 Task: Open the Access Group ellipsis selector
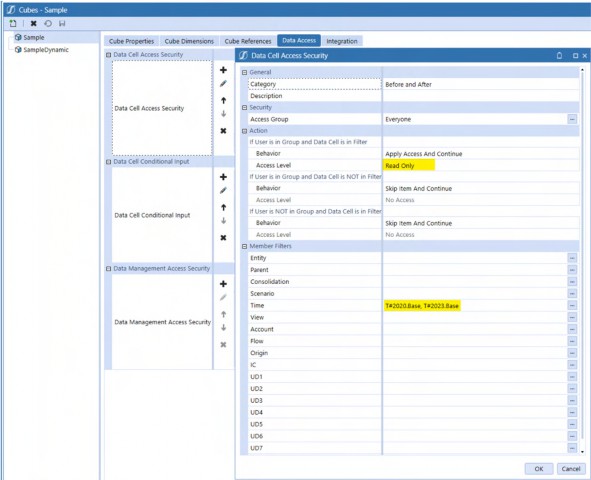coord(572,119)
